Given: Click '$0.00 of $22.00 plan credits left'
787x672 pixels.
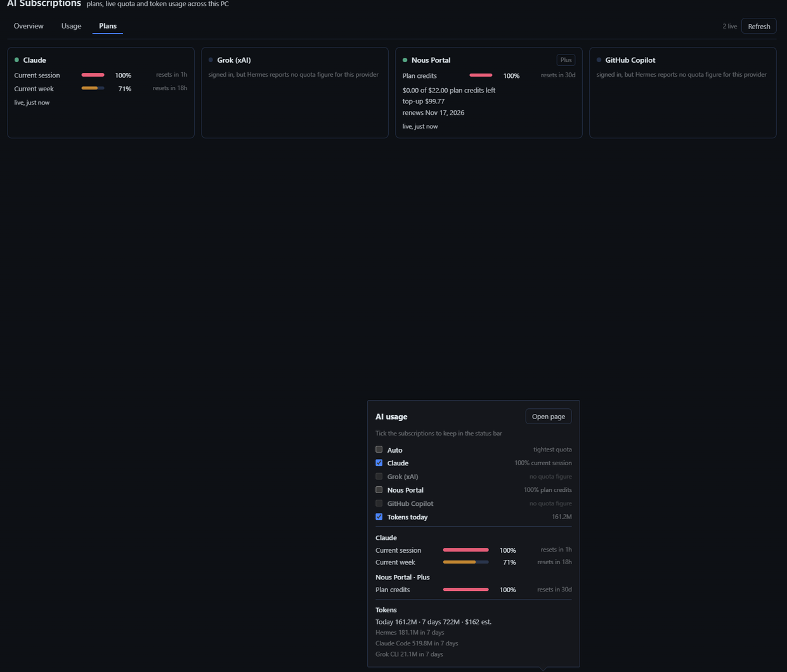Looking at the screenshot, I should (449, 90).
